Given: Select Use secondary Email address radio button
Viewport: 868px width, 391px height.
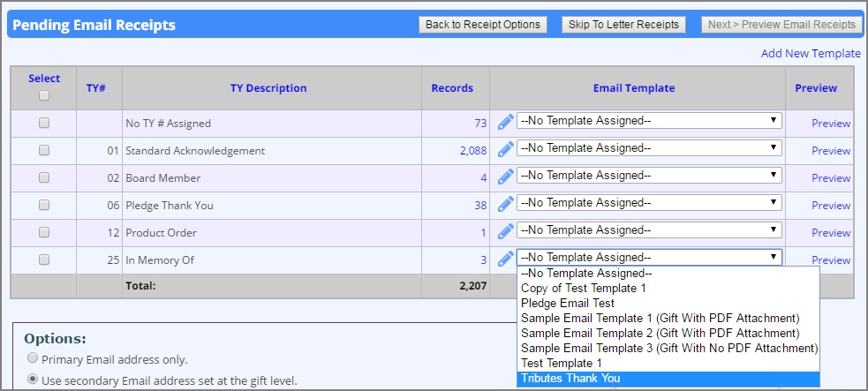Looking at the screenshot, I should [34, 380].
